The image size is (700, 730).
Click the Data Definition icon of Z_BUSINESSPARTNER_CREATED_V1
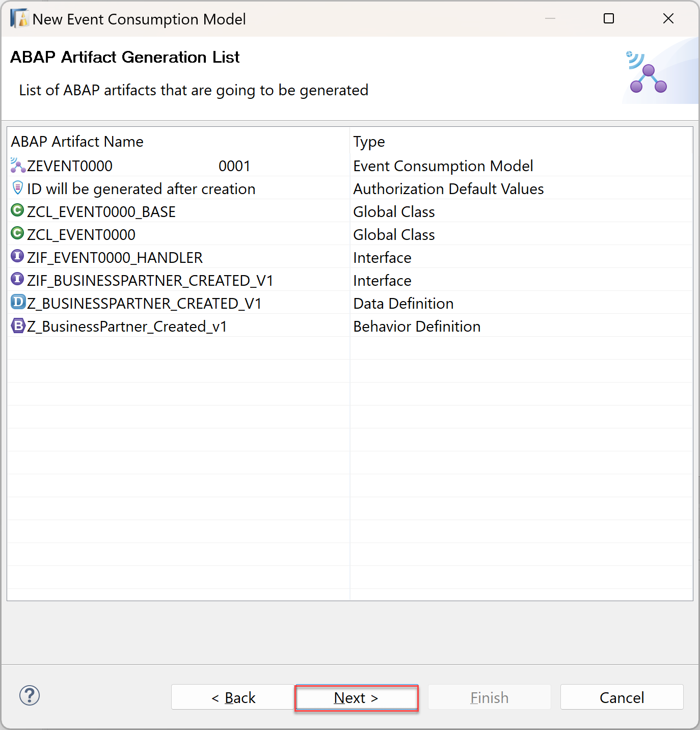18,302
